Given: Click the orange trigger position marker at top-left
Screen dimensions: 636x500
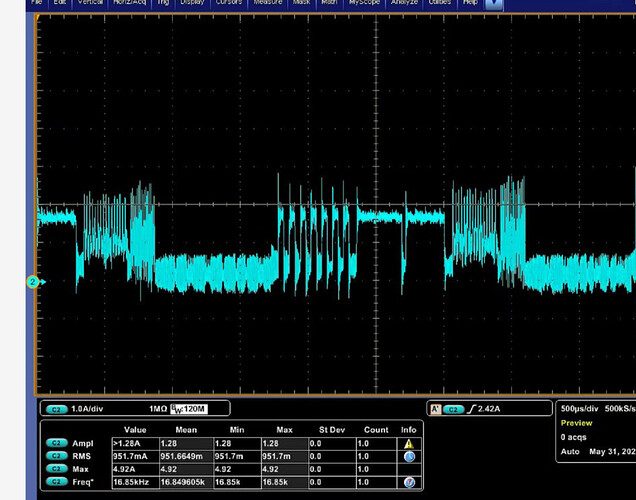Looking at the screenshot, I should (x=38, y=18).
